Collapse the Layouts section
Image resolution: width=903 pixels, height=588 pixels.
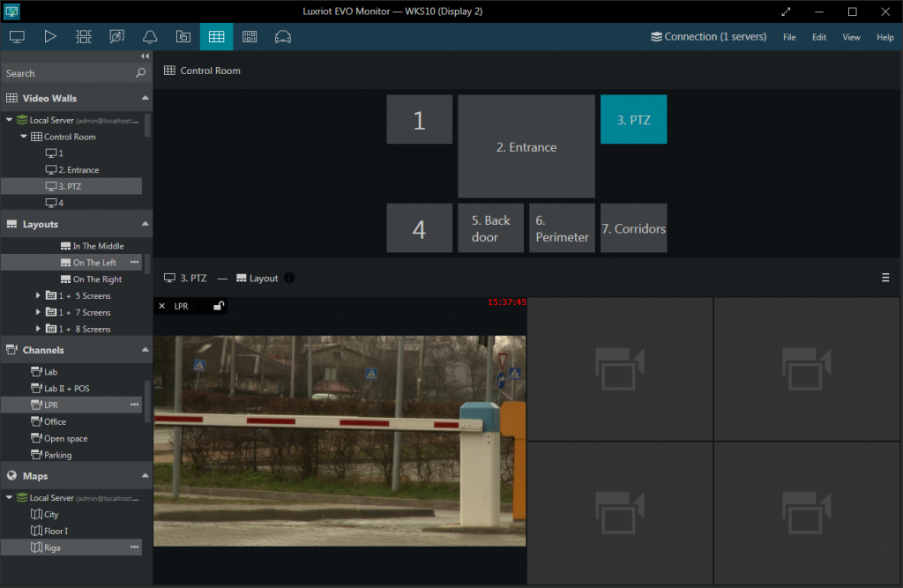[146, 223]
